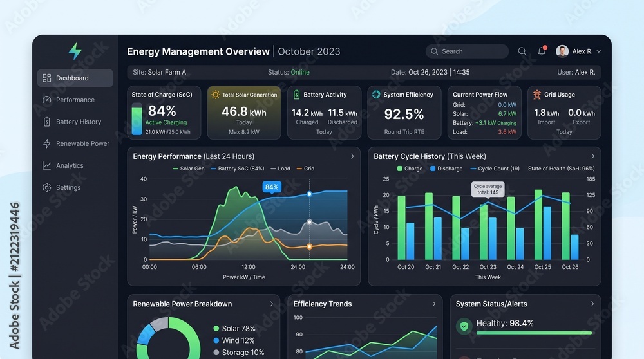Click in the Search input field
This screenshot has width=644, height=359.
pyautogui.click(x=468, y=51)
